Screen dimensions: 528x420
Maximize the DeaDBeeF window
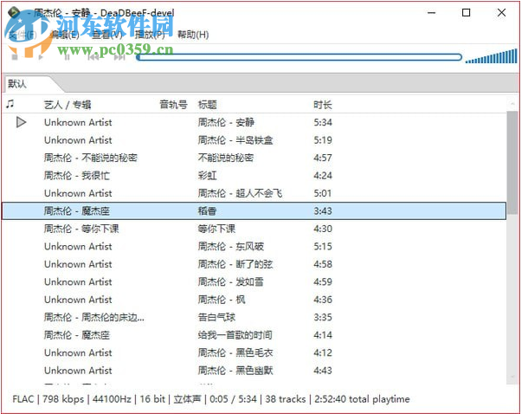(467, 13)
